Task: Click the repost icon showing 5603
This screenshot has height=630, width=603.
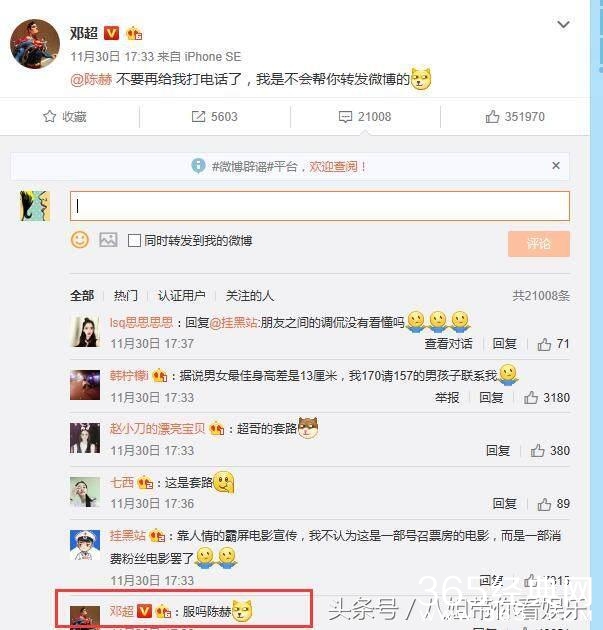Action: (x=198, y=117)
